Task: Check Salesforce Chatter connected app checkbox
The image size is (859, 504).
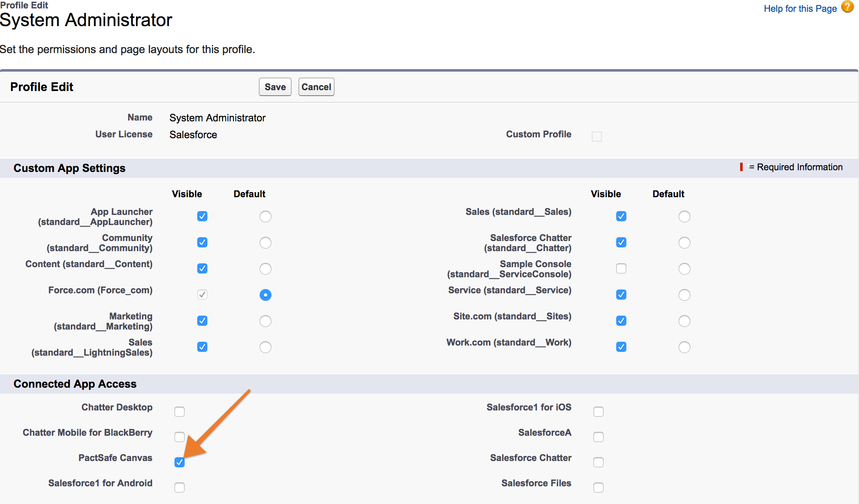Action: point(599,462)
